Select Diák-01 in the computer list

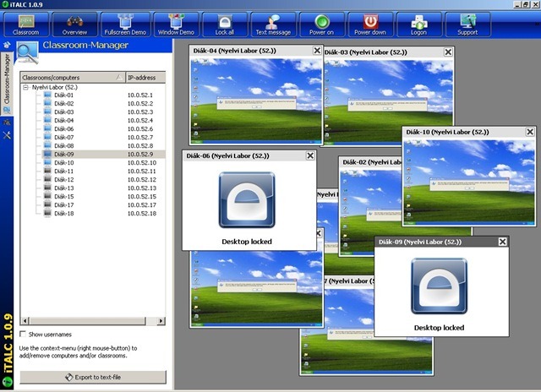(x=64, y=95)
